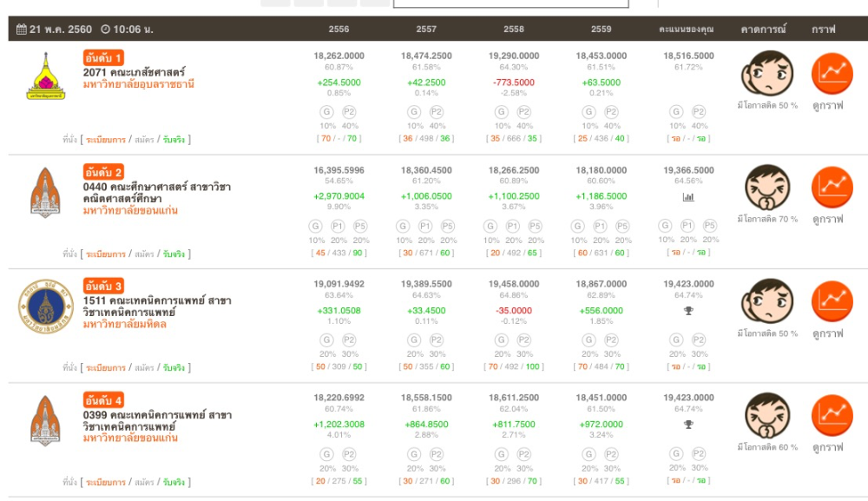Select the 2556 column header
868x501 pixels.
pos(339,30)
